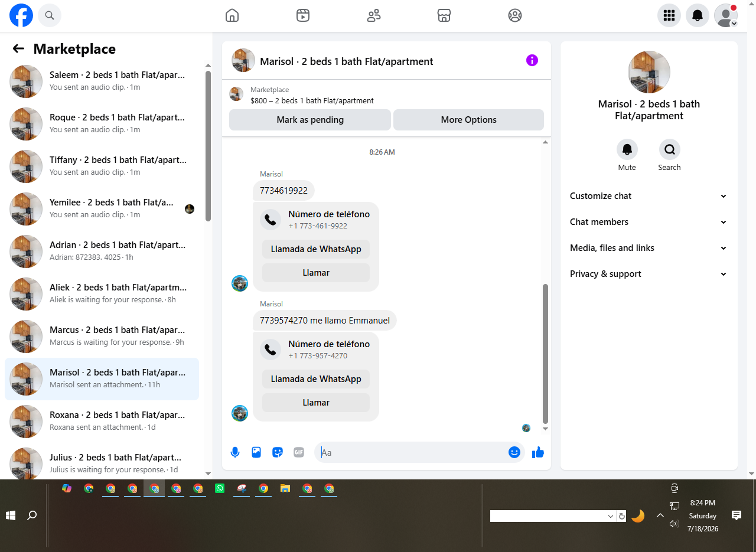Click Llamada de WhatsApp for 773-461-9922
This screenshot has width=756, height=552.
(316, 249)
